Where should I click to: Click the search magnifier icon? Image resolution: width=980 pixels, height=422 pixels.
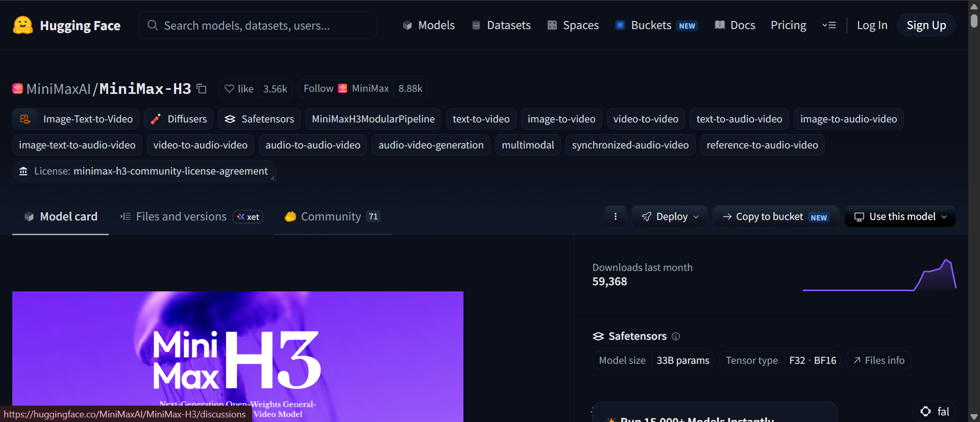click(x=152, y=25)
